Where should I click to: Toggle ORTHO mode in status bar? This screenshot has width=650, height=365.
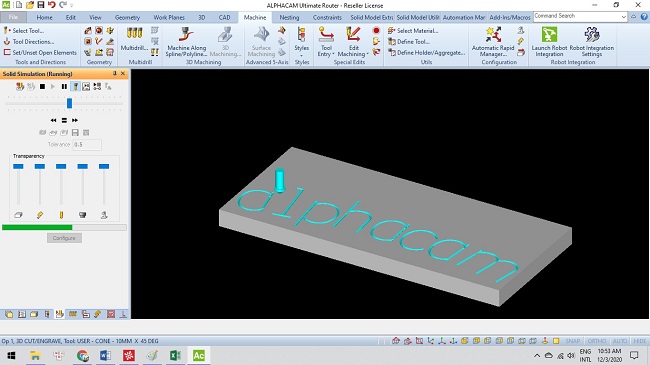[x=597, y=341]
